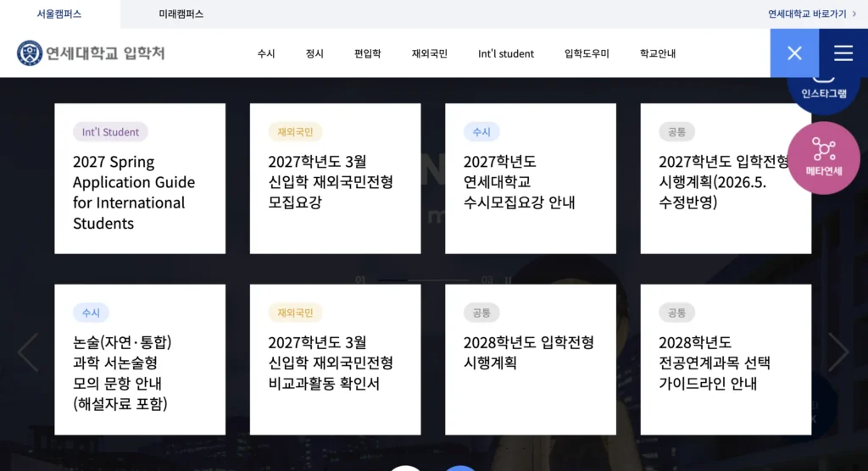The height and width of the screenshot is (471, 868).
Task: Go to the next slide with right arrow
Action: 838,352
